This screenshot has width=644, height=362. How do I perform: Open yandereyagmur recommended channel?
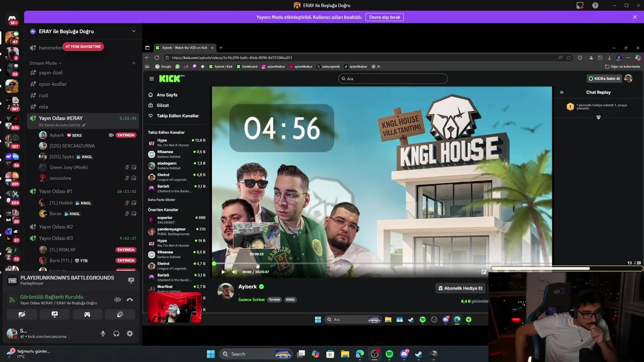(x=177, y=231)
